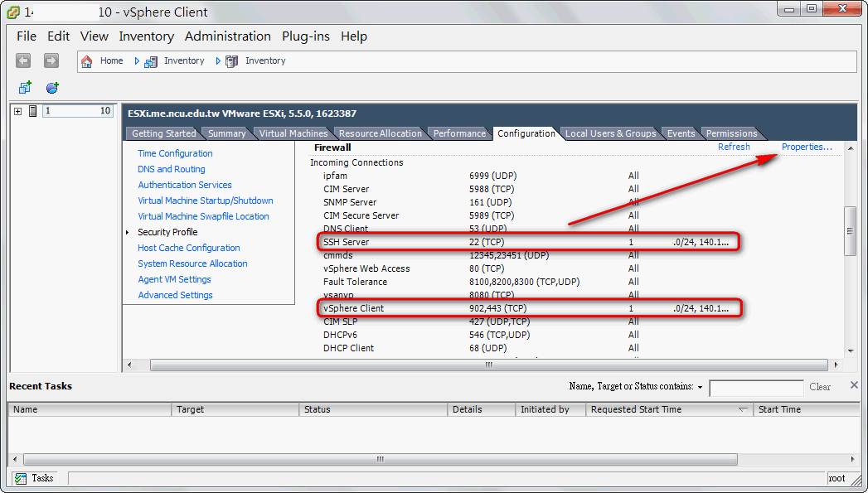Click the Name column header in tasks
The image size is (868, 493).
(x=90, y=409)
